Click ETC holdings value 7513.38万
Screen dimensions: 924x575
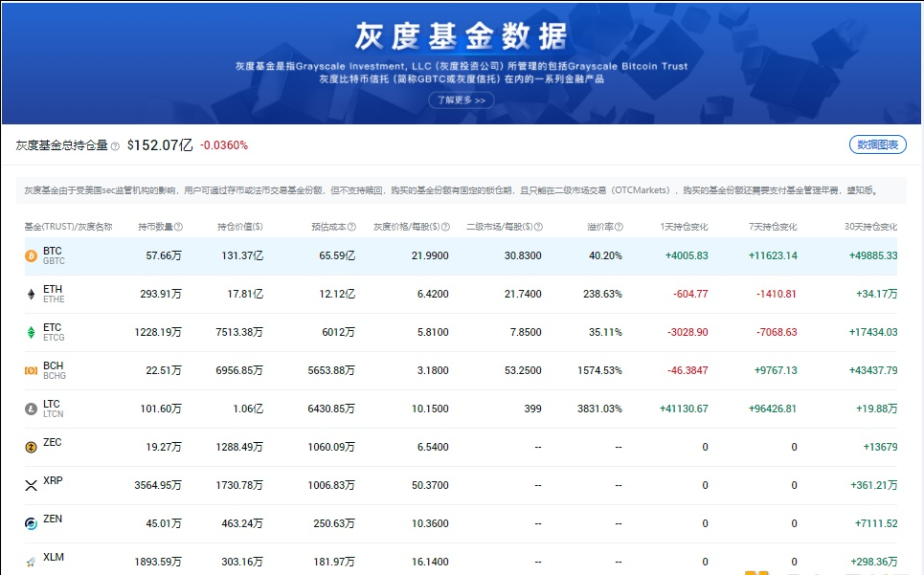(x=239, y=333)
